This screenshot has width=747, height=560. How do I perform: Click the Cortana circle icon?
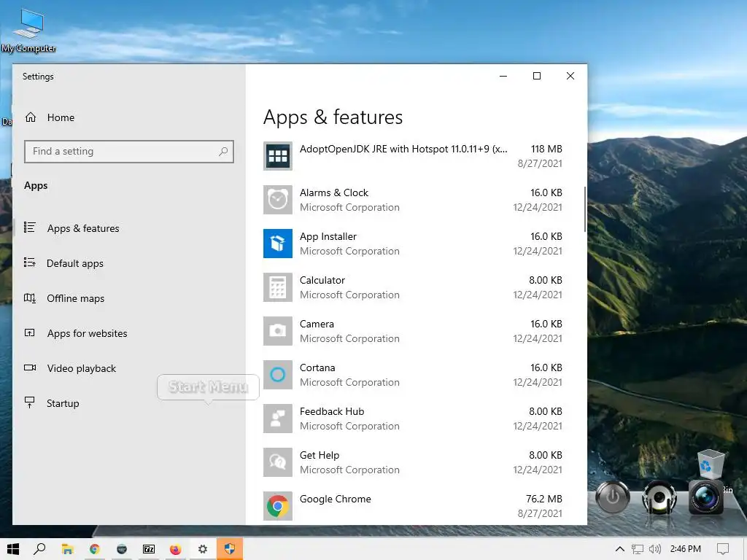click(x=278, y=375)
